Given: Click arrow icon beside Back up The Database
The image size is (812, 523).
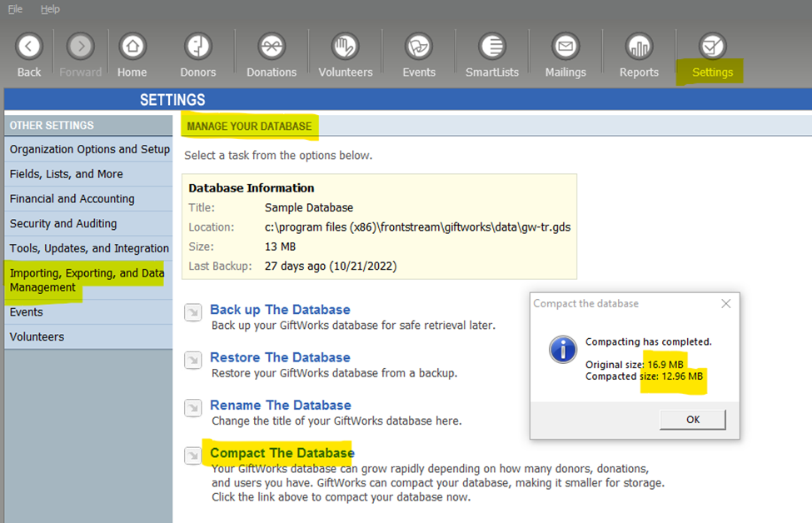Looking at the screenshot, I should pos(193,312).
